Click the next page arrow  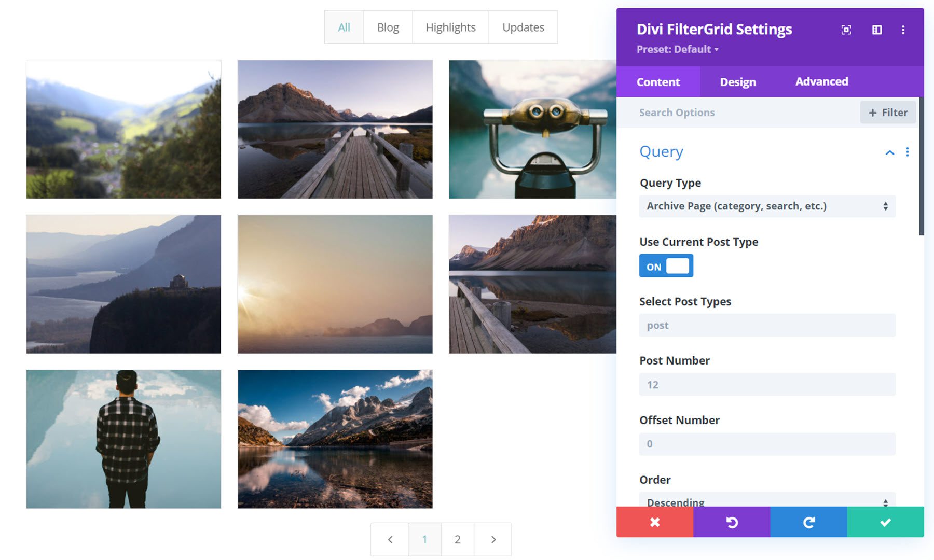[x=493, y=539]
